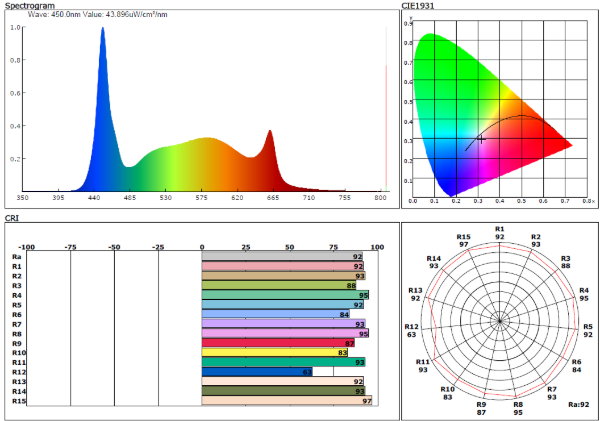The height and width of the screenshot is (421, 600).
Task: Click the CRI panel title
Action: pyautogui.click(x=12, y=217)
